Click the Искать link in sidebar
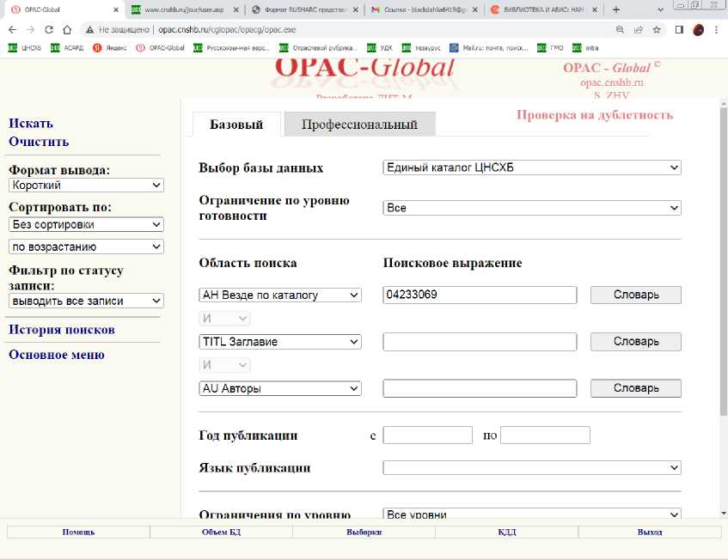Image resolution: width=728 pixels, height=560 pixels. tap(31, 123)
